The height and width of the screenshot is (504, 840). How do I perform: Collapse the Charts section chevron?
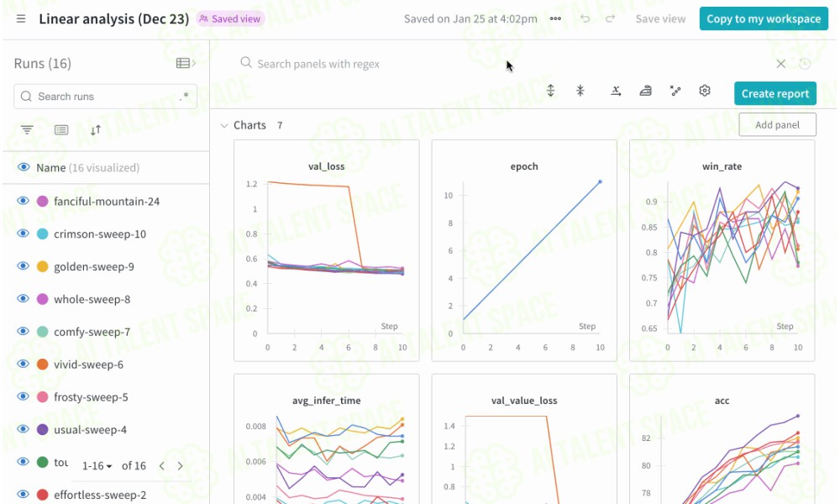click(224, 125)
